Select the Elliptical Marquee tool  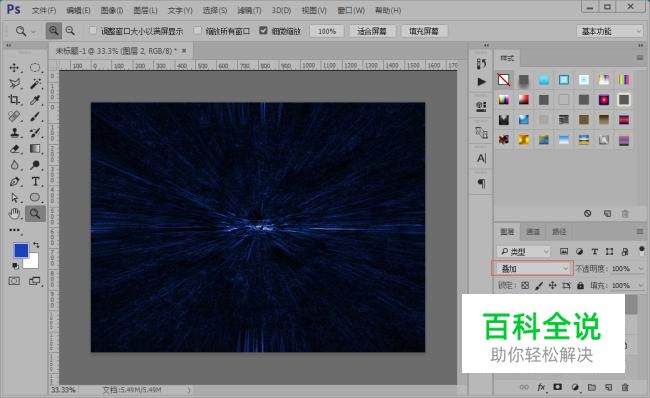coord(35,68)
